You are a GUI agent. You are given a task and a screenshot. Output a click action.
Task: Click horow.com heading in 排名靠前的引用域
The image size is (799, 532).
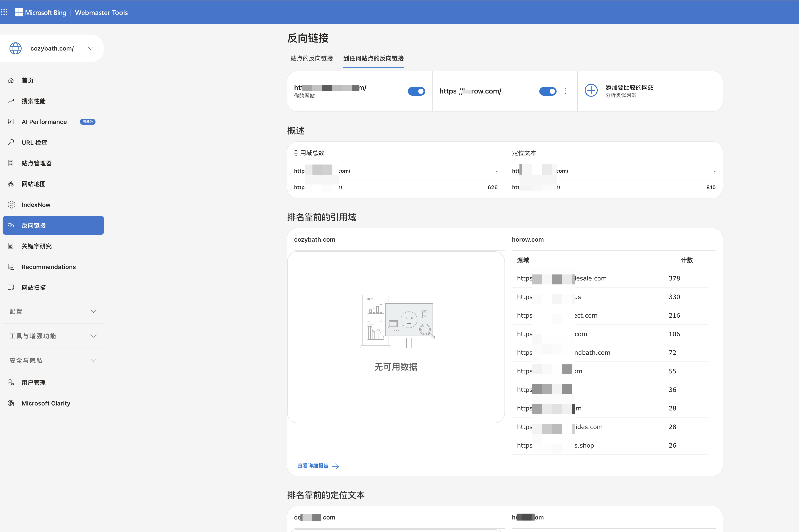coord(527,239)
